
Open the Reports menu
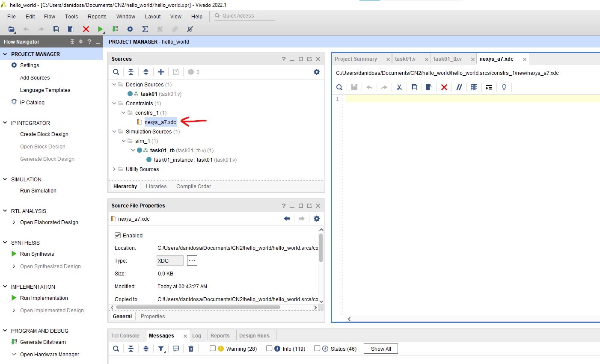97,17
